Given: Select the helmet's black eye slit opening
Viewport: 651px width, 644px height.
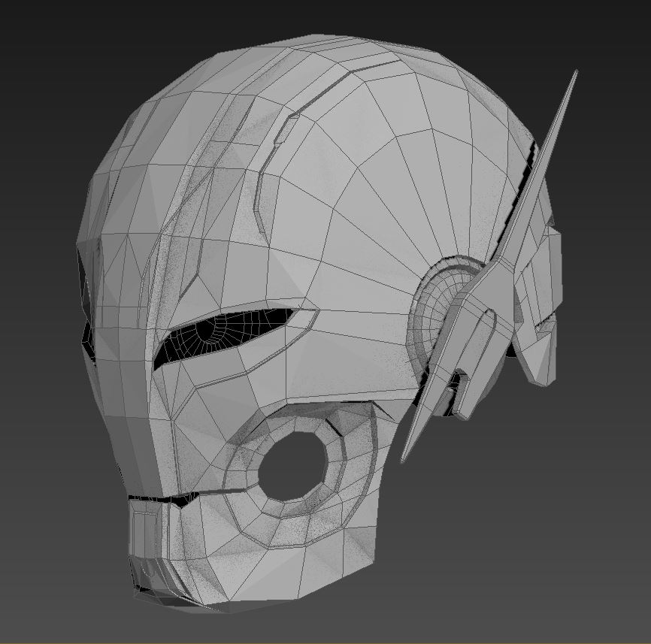Looking at the screenshot, I should [x=224, y=334].
